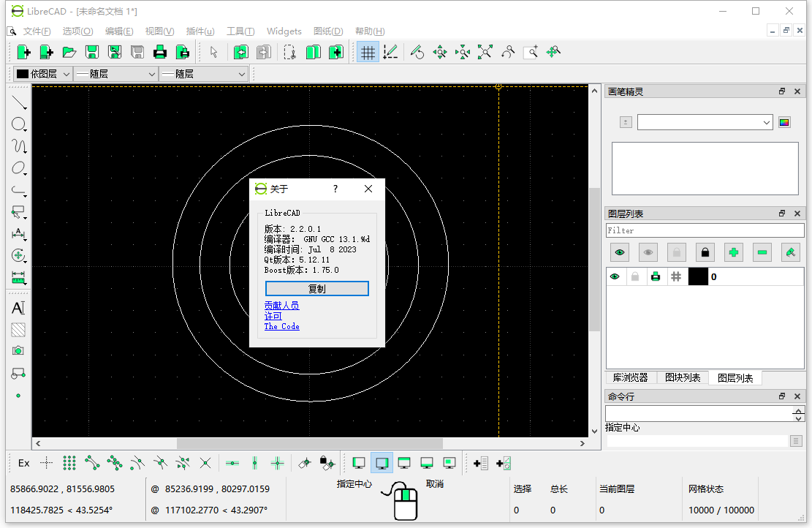Activate window zoom tool
The height and width of the screenshot is (528, 812).
531,53
